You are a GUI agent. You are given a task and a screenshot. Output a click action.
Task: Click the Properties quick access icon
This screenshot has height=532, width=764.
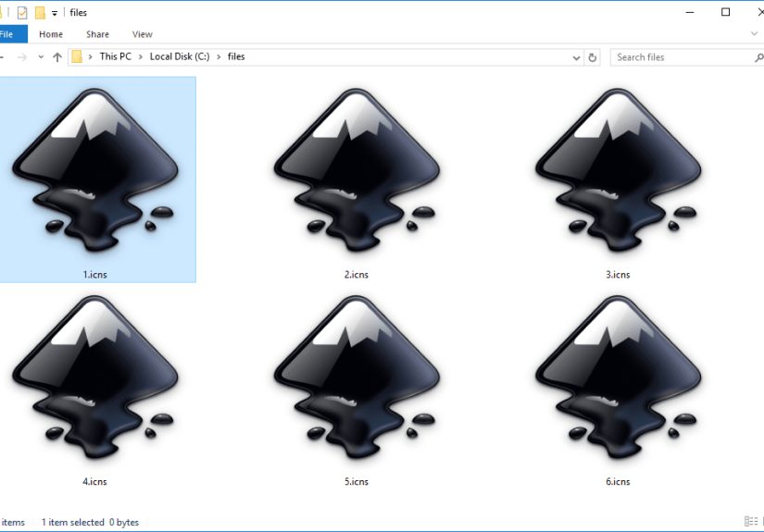click(x=22, y=13)
